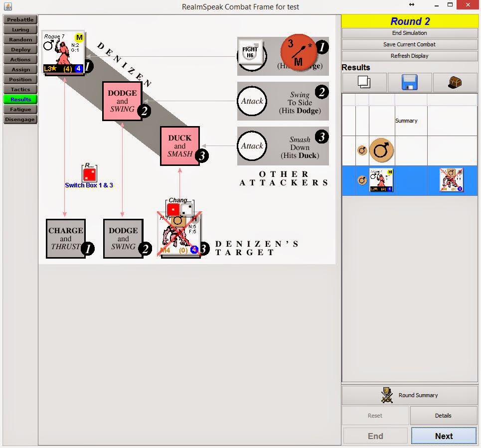This screenshot has height=448, width=481.
Task: Select the Assign stage tab
Action: pos(20,70)
